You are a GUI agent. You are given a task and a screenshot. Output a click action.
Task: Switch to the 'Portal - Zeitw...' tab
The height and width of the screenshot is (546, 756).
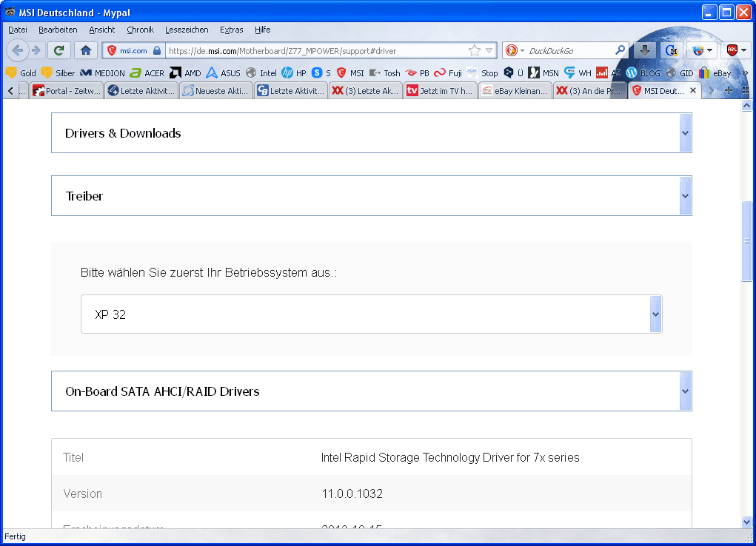(67, 90)
